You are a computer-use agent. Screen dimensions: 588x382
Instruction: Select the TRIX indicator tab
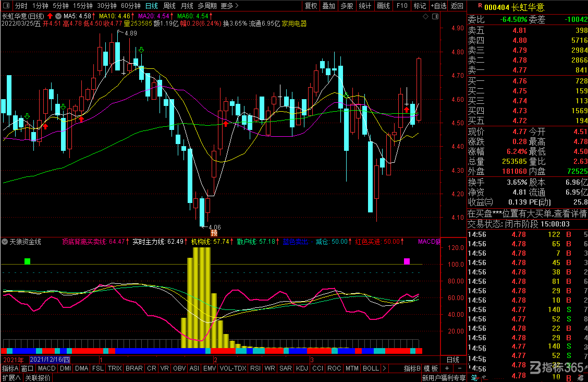click(x=115, y=368)
